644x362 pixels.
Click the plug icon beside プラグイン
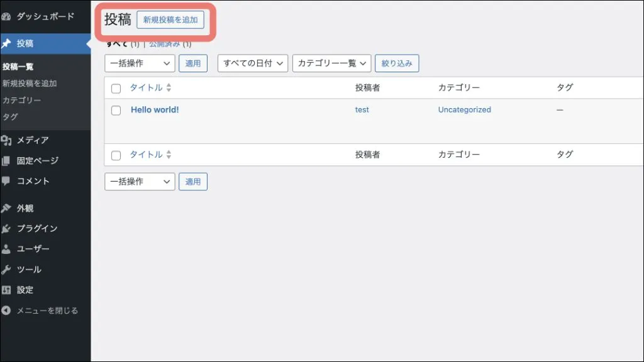pos(6,229)
